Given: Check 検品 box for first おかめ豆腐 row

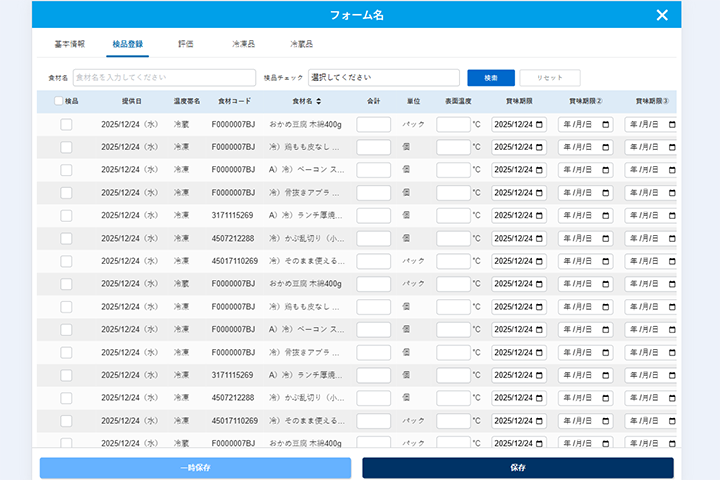Looking at the screenshot, I should [x=66, y=124].
